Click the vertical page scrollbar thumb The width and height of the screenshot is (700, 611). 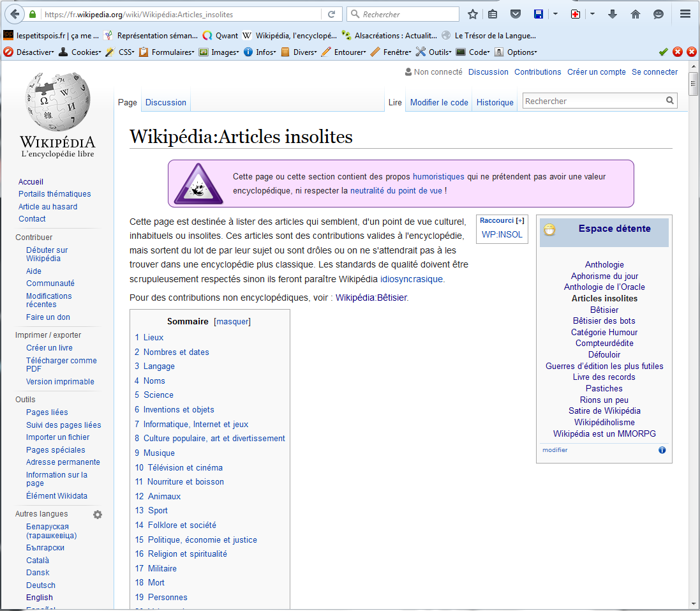click(x=693, y=84)
